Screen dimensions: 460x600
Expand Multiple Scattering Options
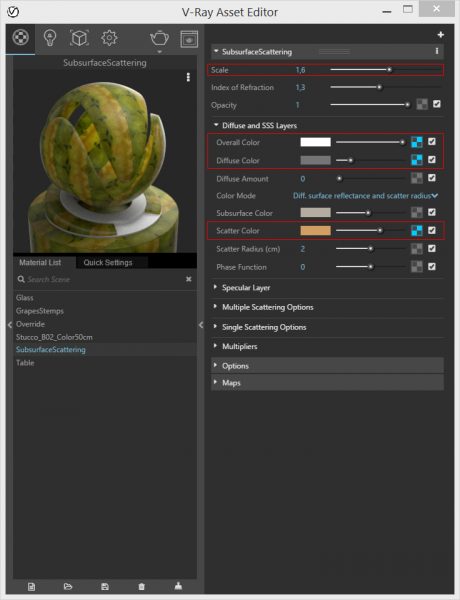tap(215, 307)
